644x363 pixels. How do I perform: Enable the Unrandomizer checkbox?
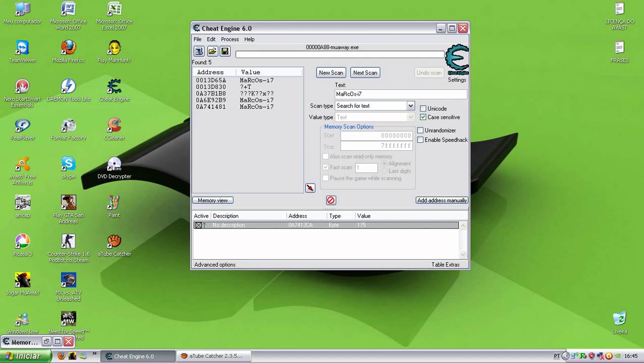pyautogui.click(x=420, y=130)
